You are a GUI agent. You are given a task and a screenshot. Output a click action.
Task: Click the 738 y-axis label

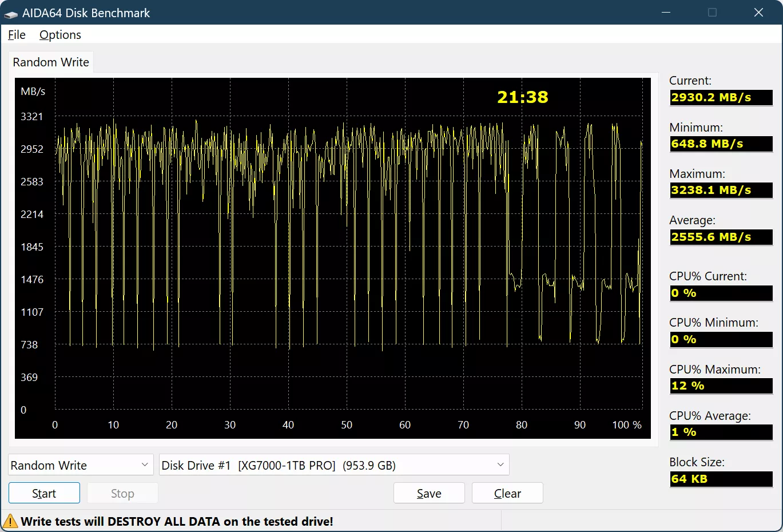(x=29, y=345)
